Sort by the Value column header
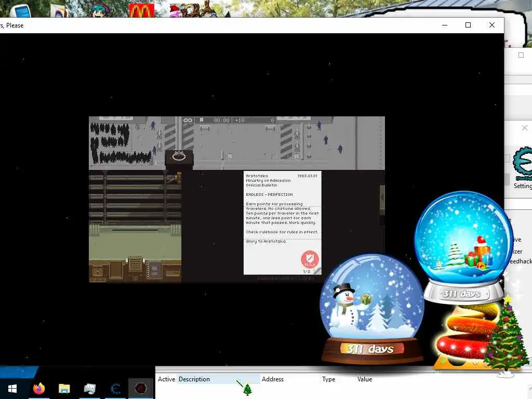The width and height of the screenshot is (532, 399). pyautogui.click(x=365, y=379)
